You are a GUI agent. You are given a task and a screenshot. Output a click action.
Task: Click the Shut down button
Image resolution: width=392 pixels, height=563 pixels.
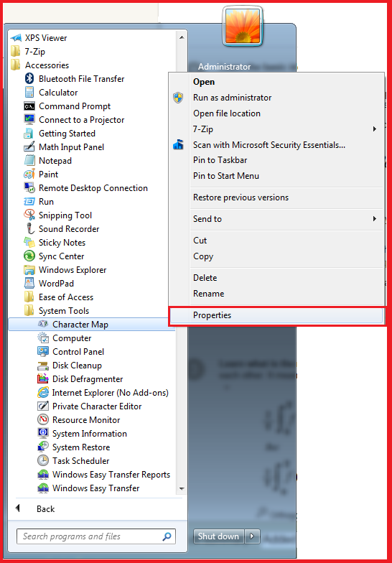(218, 536)
